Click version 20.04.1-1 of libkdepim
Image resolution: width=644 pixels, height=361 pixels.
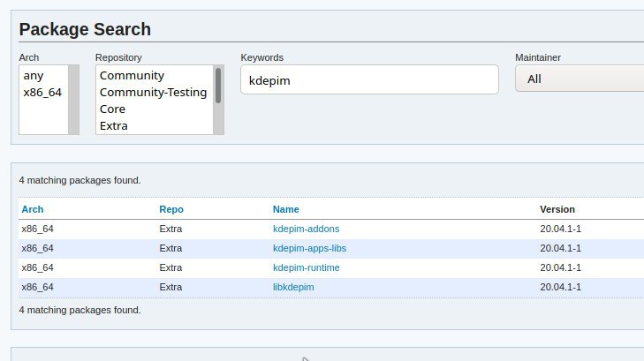pos(561,287)
